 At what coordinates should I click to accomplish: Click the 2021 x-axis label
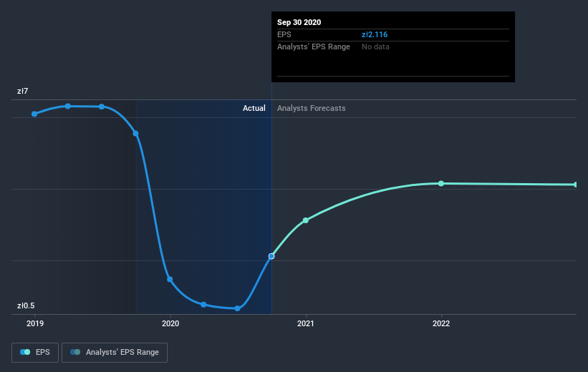coord(306,323)
